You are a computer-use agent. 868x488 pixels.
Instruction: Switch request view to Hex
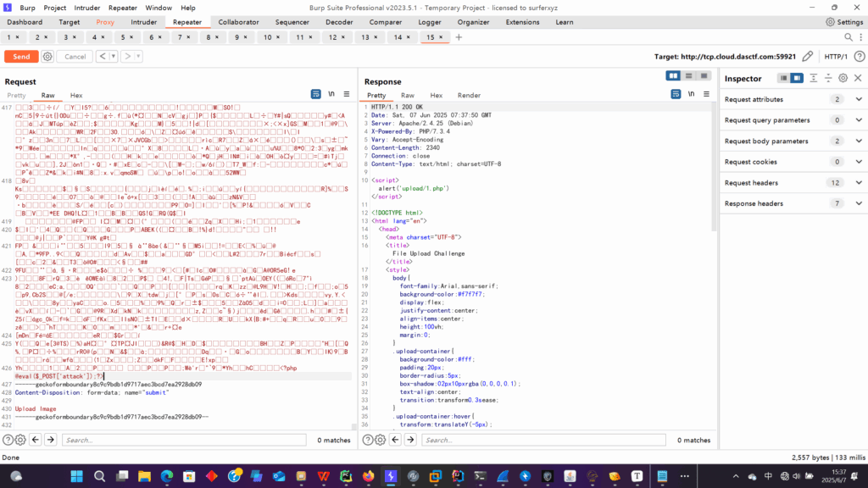click(76, 95)
